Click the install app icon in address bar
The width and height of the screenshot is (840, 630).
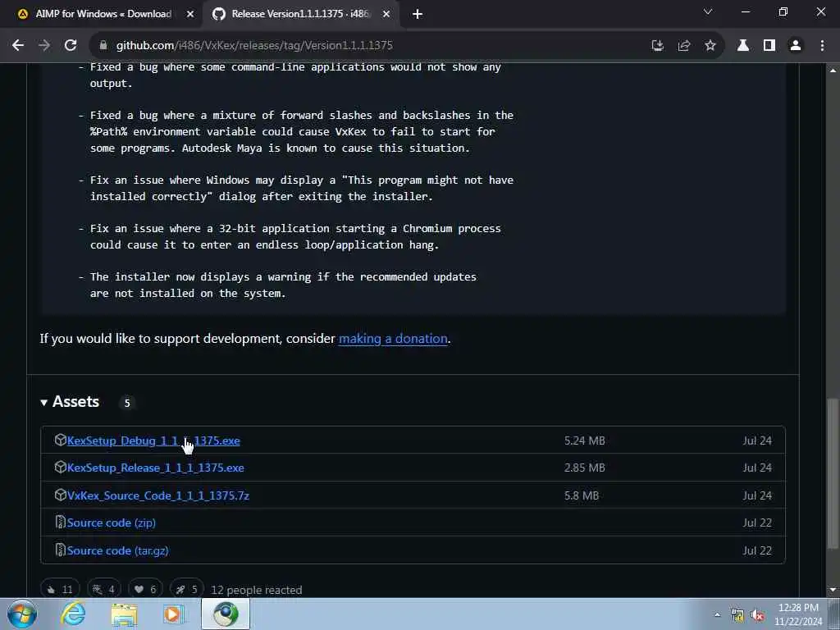pos(657,46)
